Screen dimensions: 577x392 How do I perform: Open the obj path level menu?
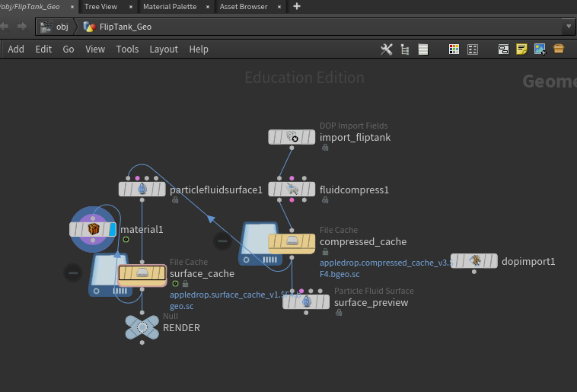coord(55,27)
